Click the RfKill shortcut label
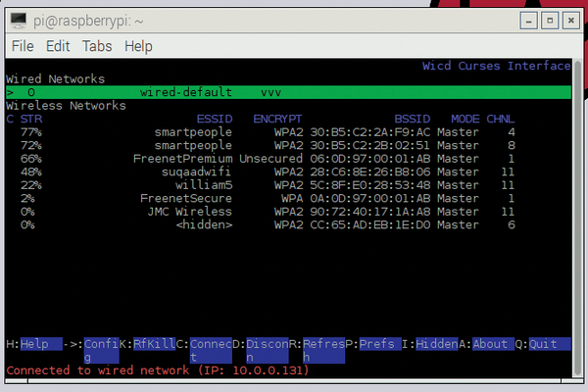The height and width of the screenshot is (392, 588). [x=154, y=344]
